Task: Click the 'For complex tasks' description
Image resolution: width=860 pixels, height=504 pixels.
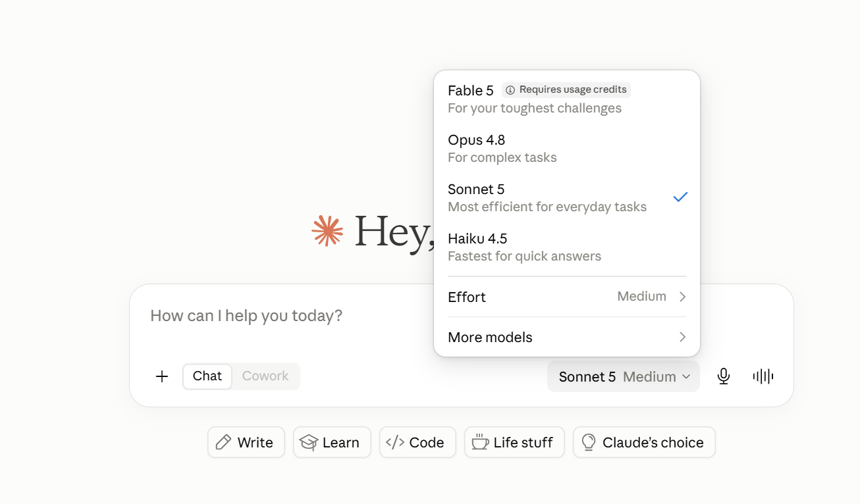Action: click(502, 158)
